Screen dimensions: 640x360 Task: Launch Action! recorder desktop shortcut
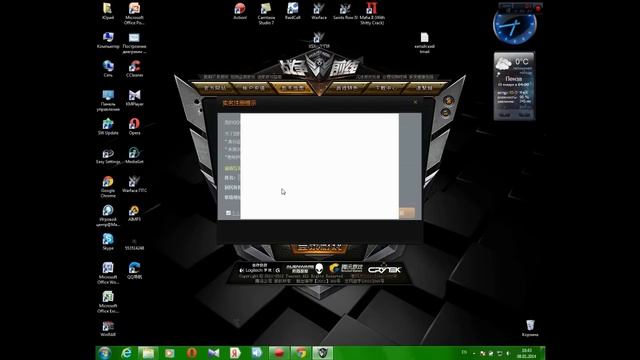(240, 11)
